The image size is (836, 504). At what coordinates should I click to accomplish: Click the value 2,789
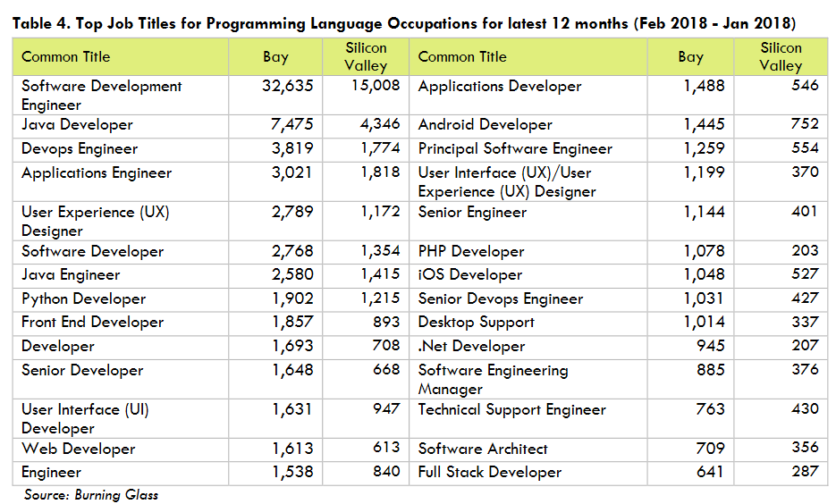292,212
